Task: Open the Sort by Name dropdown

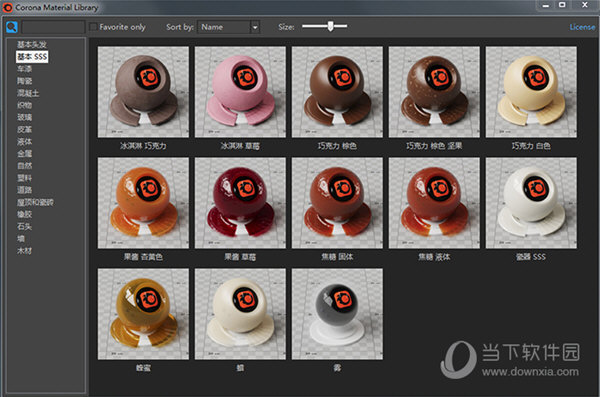Action: [x=228, y=27]
